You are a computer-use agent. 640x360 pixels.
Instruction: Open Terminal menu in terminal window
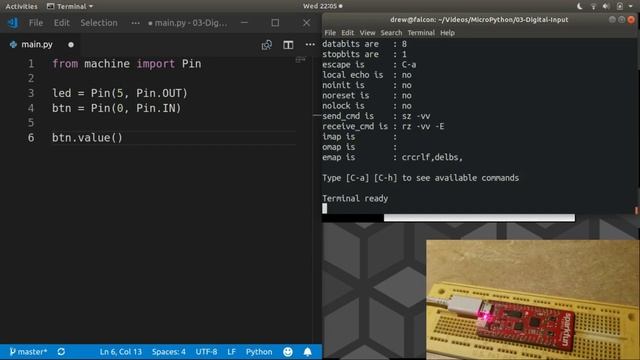(421, 33)
